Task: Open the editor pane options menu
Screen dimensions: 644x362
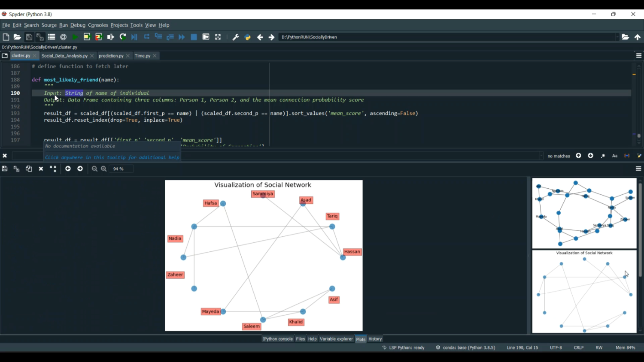Action: point(638,56)
